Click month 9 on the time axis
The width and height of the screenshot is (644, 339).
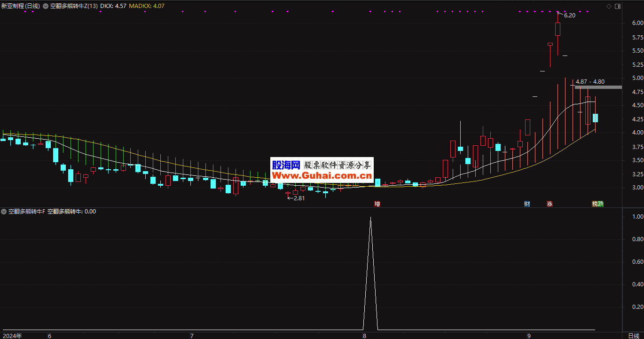tap(529, 336)
